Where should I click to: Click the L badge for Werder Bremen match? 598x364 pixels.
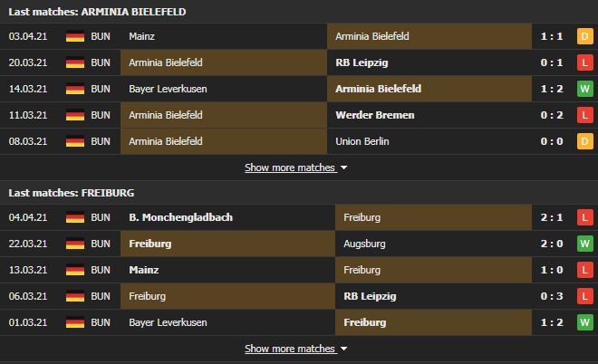584,115
